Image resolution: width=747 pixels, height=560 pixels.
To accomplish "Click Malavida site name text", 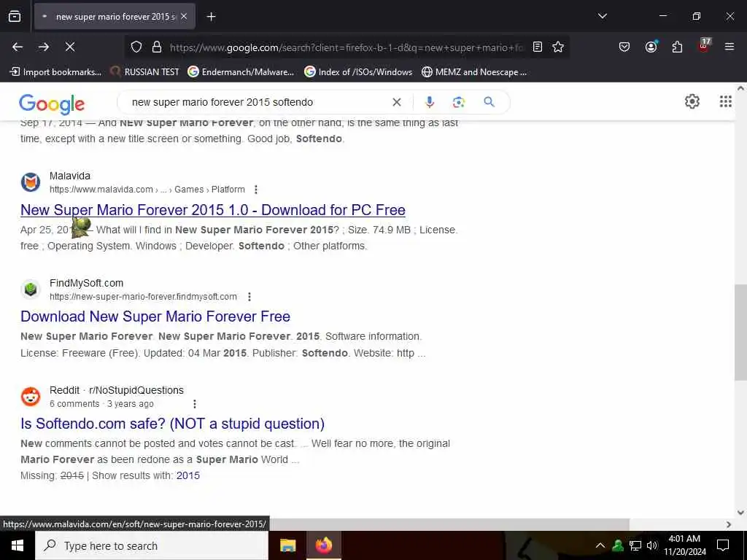I will coord(70,176).
